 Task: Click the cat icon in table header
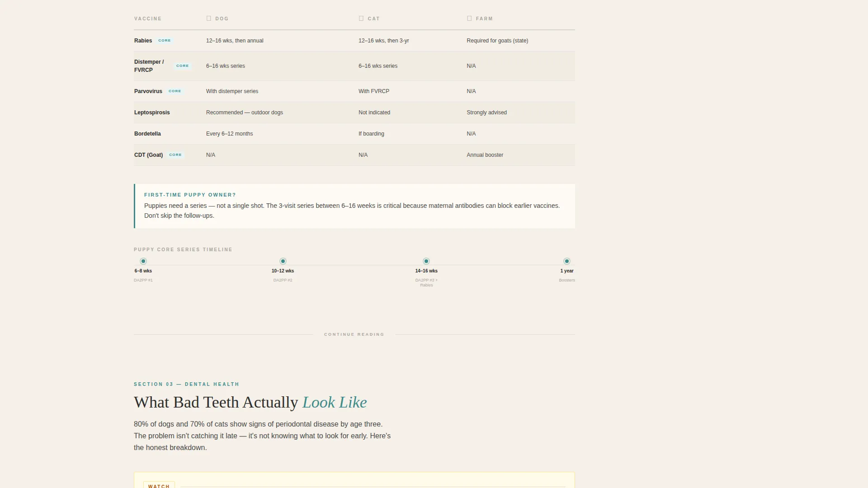361,19
